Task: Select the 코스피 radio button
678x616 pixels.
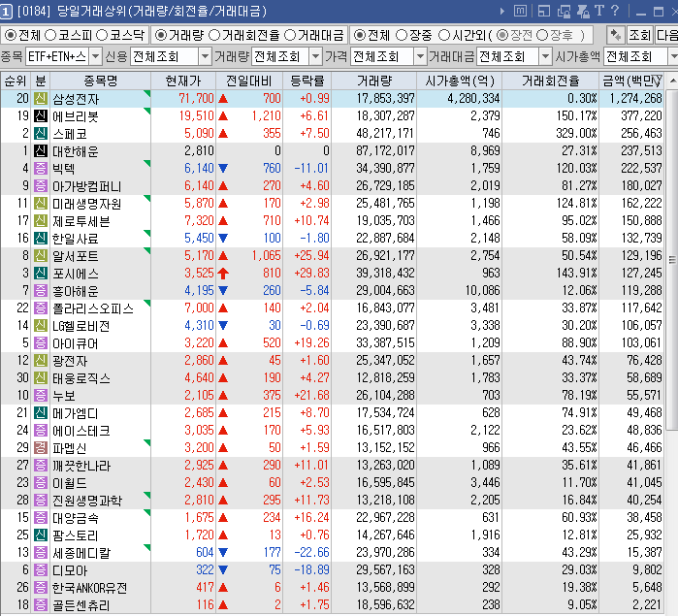Action: pyautogui.click(x=50, y=35)
